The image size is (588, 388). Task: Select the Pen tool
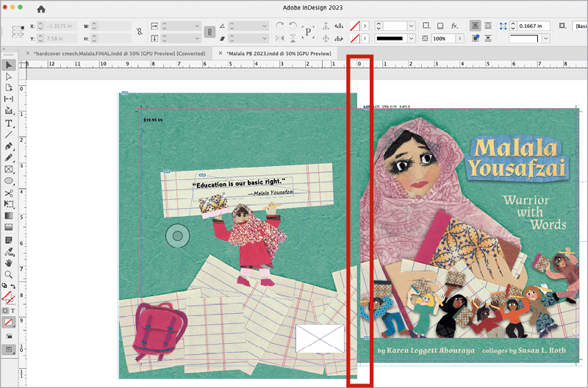pyautogui.click(x=9, y=146)
